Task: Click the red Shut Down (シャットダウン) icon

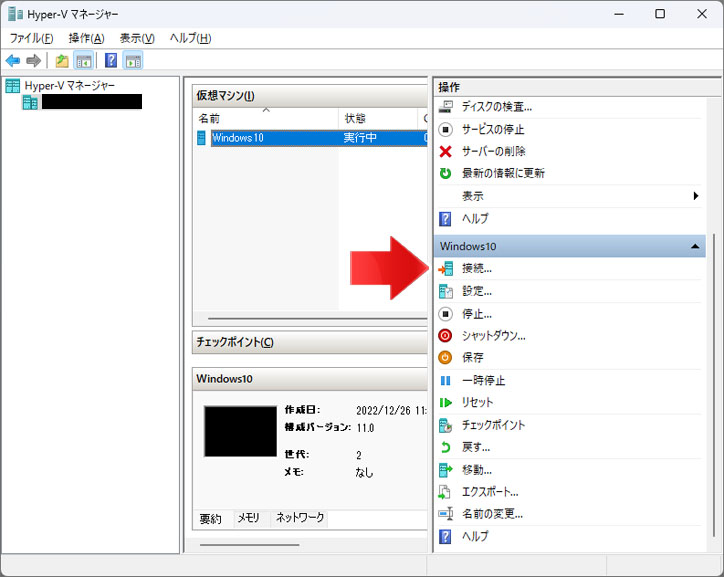Action: coord(445,336)
